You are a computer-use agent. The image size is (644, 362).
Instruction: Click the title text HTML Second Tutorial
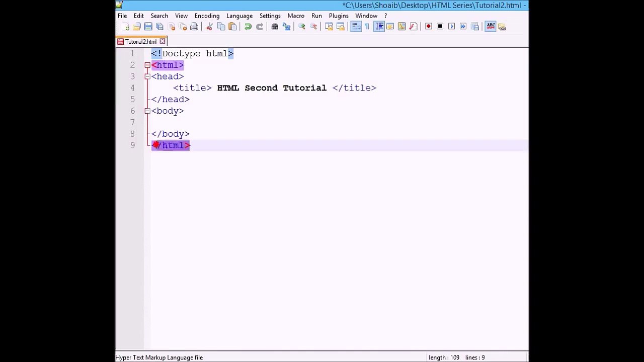click(x=272, y=88)
